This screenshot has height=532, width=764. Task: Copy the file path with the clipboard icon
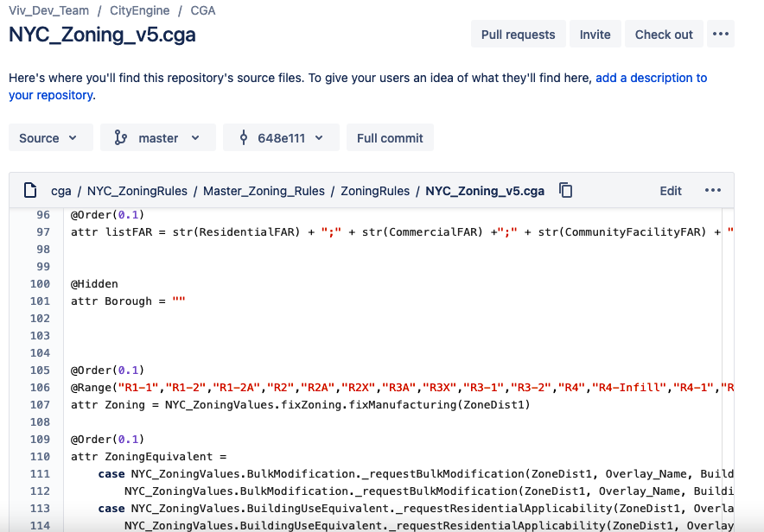click(566, 190)
